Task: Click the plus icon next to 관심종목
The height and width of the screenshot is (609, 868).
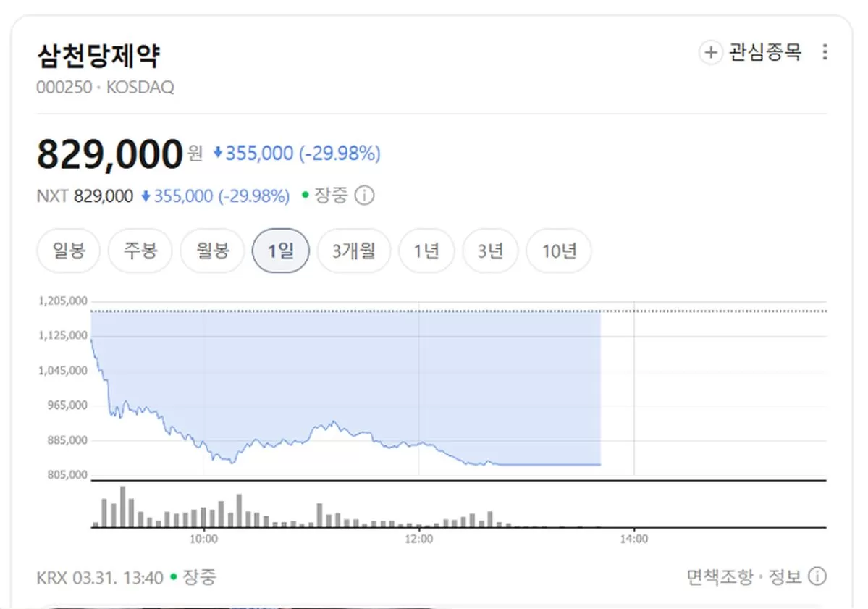Action: [x=710, y=52]
